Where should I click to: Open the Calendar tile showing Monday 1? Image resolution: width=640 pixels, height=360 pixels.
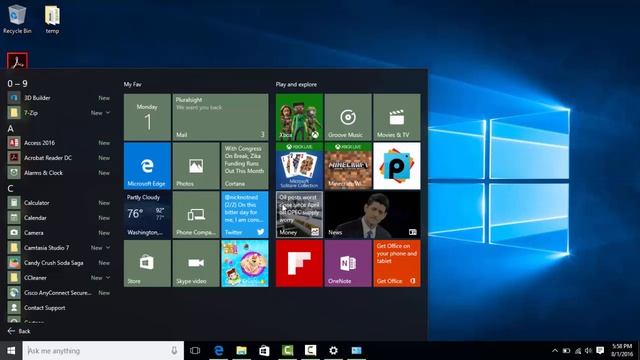(x=147, y=117)
